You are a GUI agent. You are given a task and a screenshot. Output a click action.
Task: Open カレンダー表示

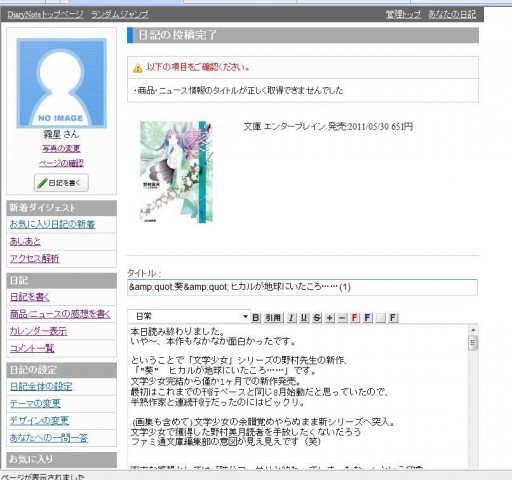click(x=38, y=331)
